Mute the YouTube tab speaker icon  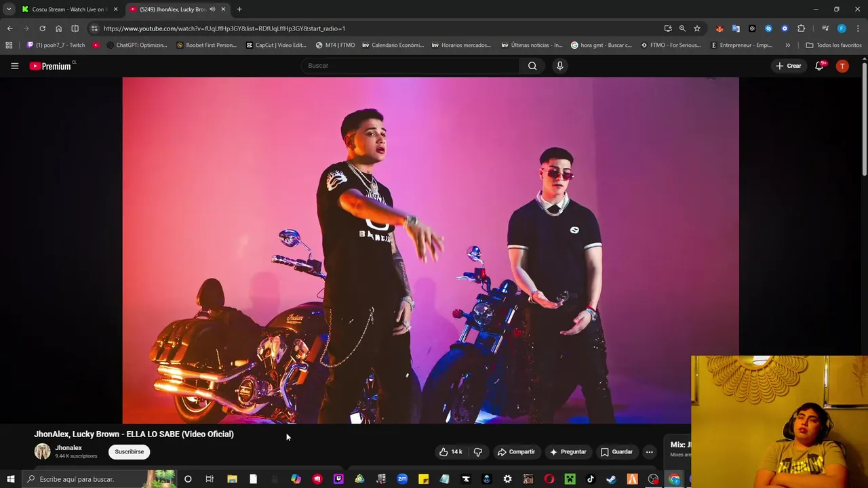coord(212,9)
